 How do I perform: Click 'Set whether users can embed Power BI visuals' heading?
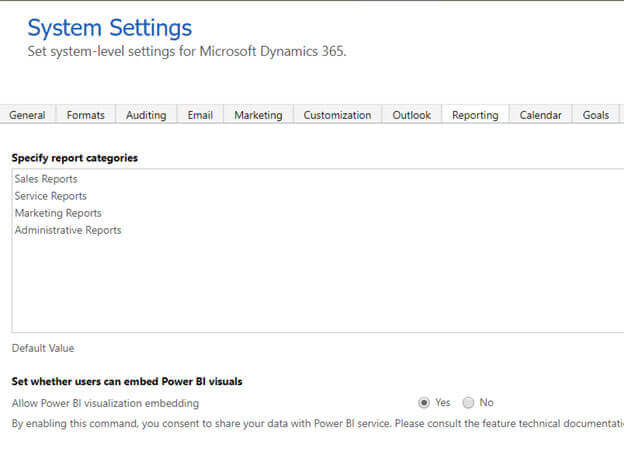127,382
